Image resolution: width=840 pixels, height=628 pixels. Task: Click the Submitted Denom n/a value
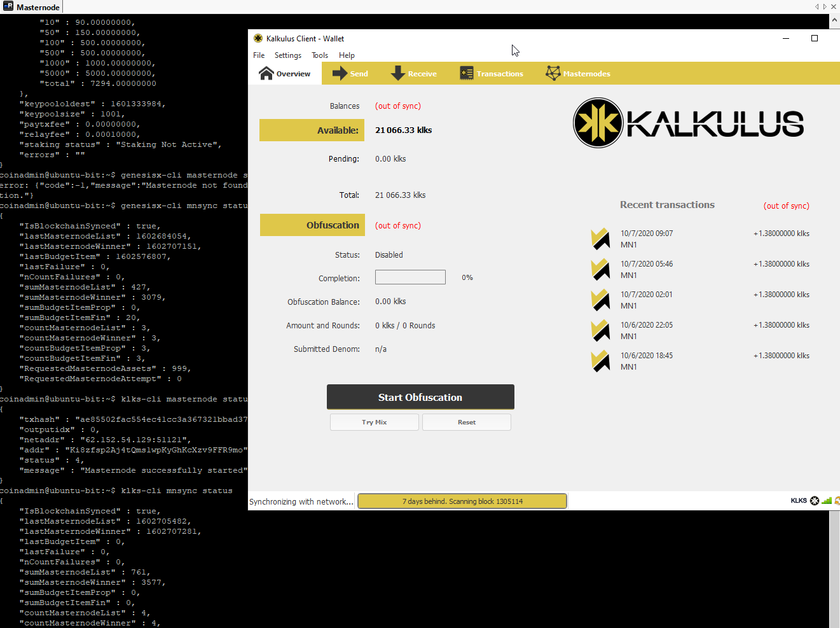pos(381,349)
